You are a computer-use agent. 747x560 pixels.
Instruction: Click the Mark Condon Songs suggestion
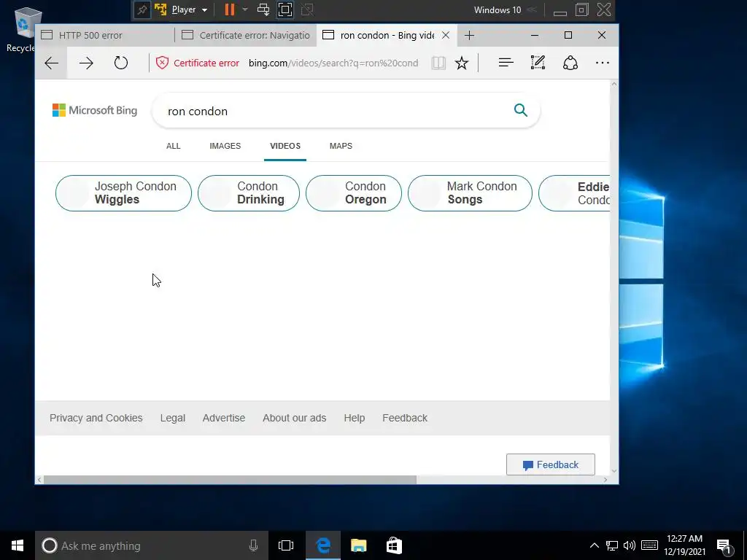point(470,192)
